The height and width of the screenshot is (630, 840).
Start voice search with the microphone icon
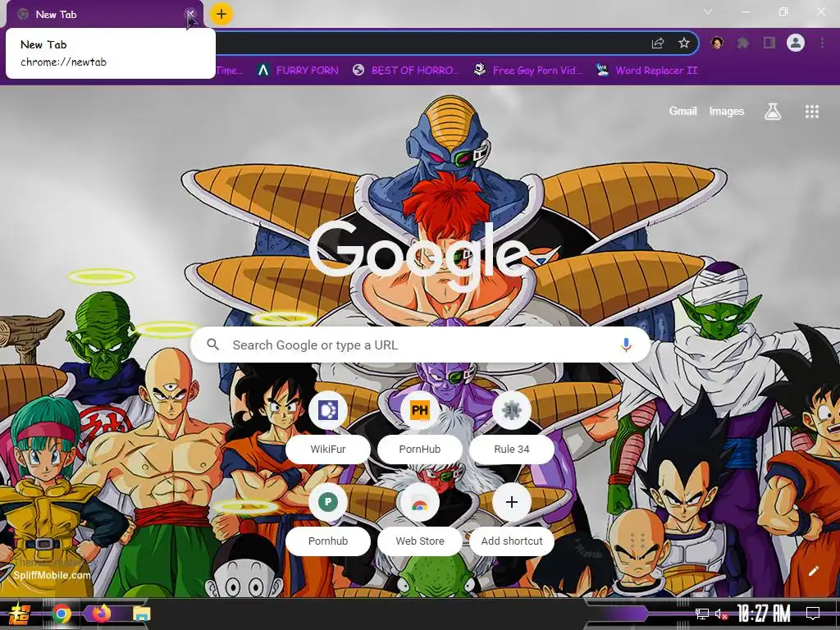tap(626, 345)
